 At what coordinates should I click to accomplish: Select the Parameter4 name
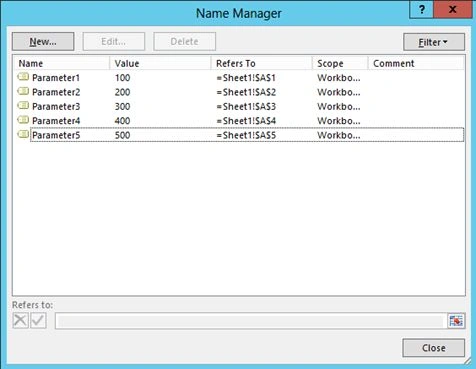pyautogui.click(x=56, y=121)
